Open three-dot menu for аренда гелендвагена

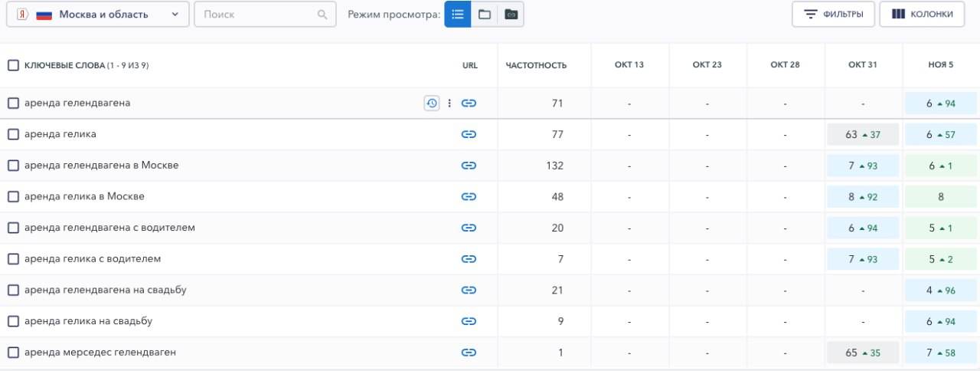(x=449, y=103)
